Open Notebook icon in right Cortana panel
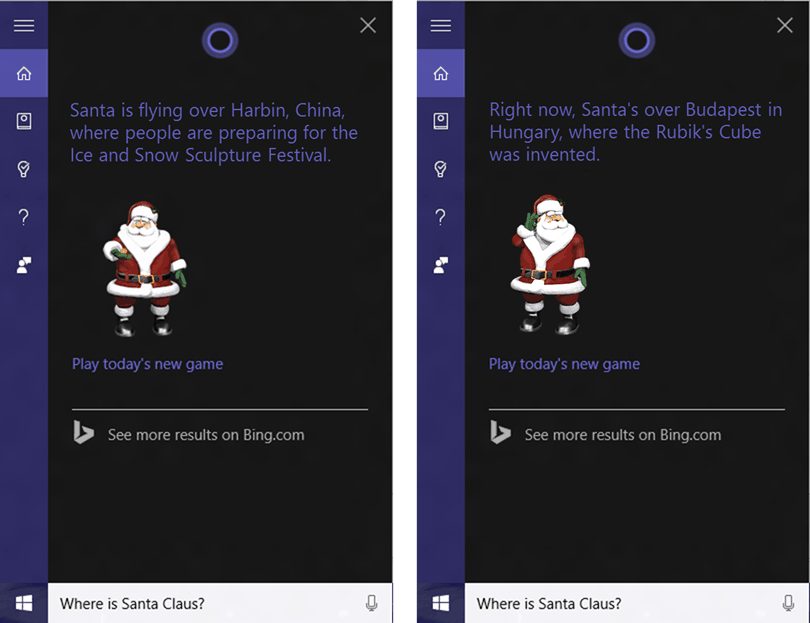 [441, 121]
